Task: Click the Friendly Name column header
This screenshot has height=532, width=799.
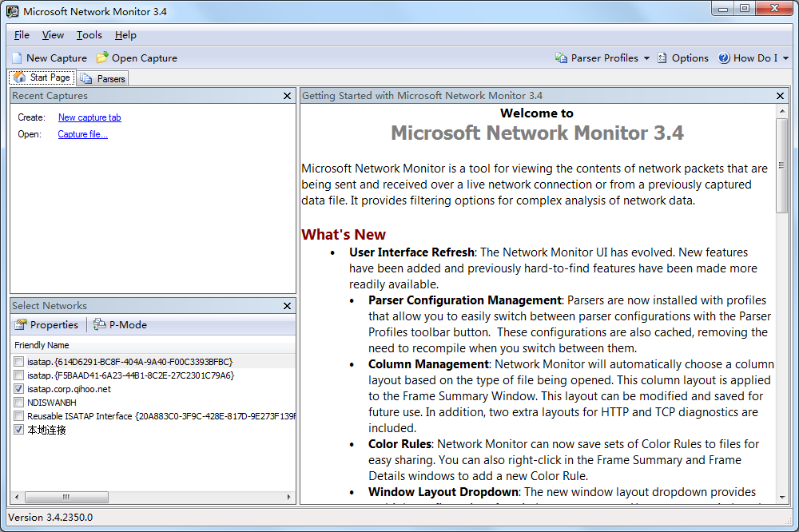Action: (42, 346)
